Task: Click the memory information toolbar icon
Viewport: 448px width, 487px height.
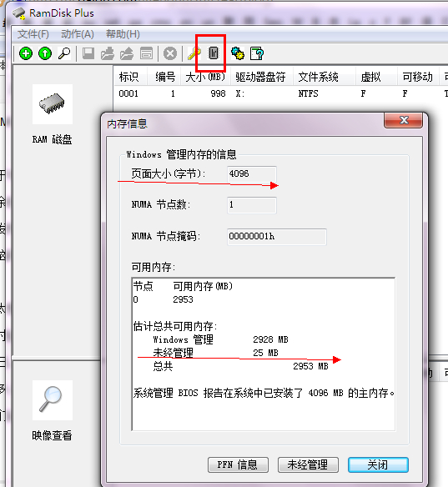Action: coord(214,53)
